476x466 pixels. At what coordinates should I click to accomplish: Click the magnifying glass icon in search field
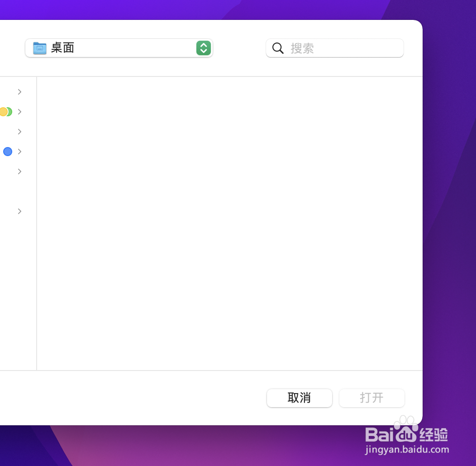(x=278, y=48)
